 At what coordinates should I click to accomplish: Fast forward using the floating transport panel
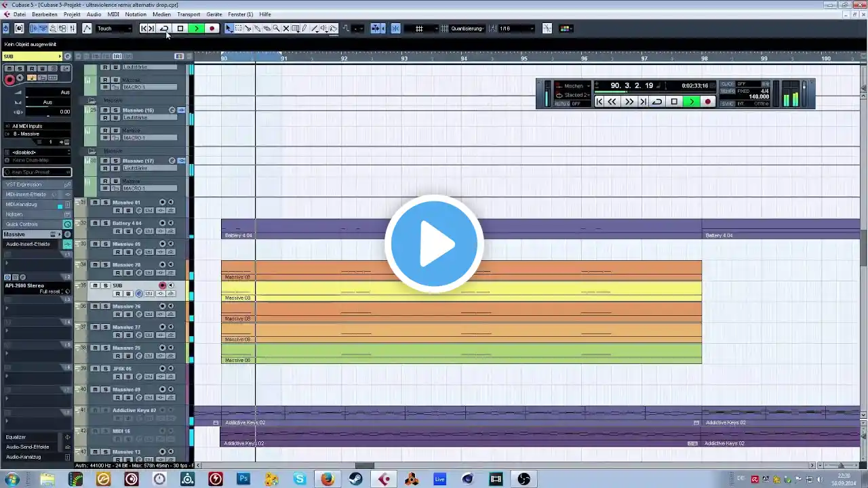point(629,102)
